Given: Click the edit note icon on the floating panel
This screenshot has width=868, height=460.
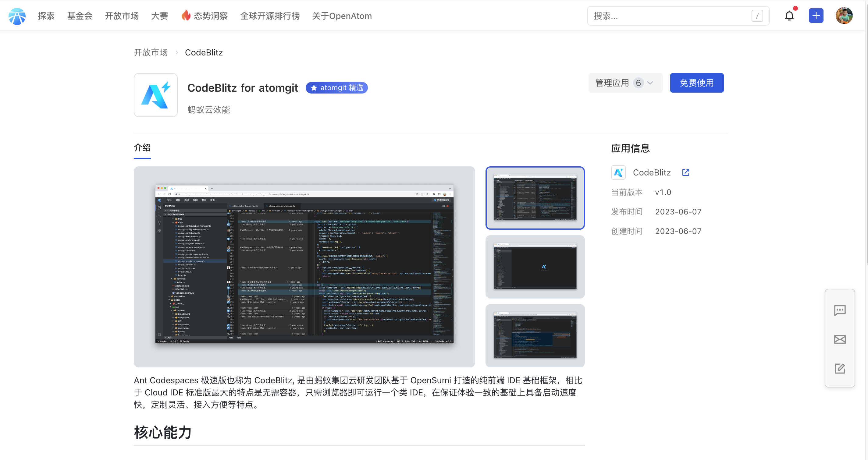Looking at the screenshot, I should pyautogui.click(x=840, y=368).
